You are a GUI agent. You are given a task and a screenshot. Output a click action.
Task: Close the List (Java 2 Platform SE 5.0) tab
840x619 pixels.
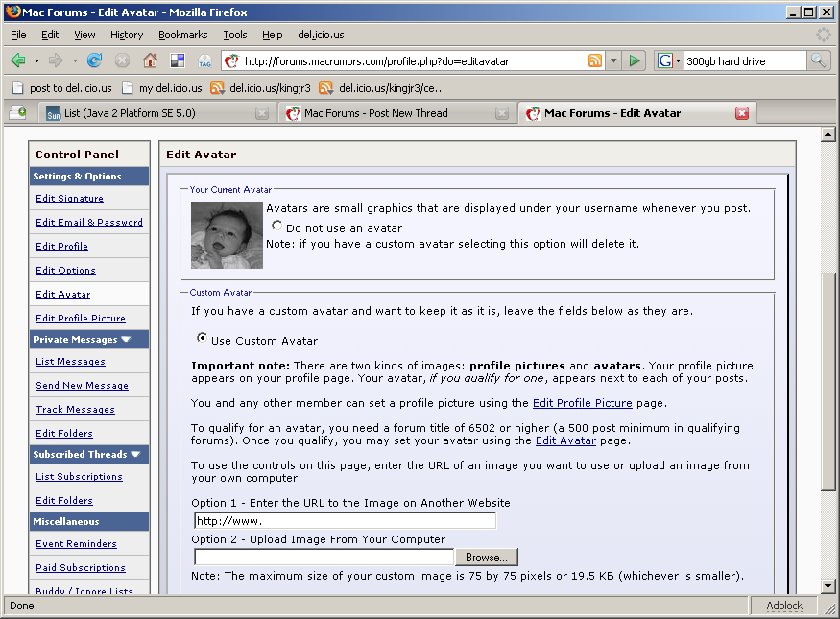coord(262,113)
